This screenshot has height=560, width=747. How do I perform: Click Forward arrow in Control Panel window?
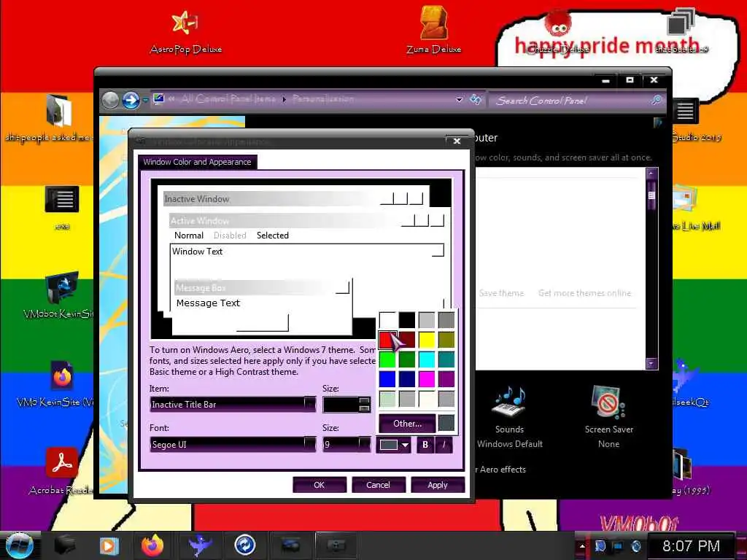pos(131,100)
